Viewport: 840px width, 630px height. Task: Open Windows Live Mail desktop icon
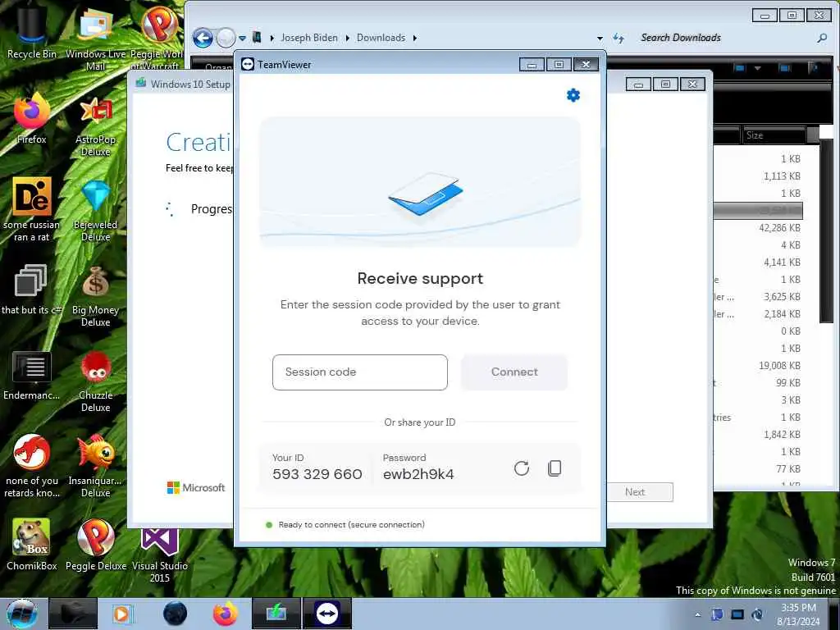[x=95, y=38]
